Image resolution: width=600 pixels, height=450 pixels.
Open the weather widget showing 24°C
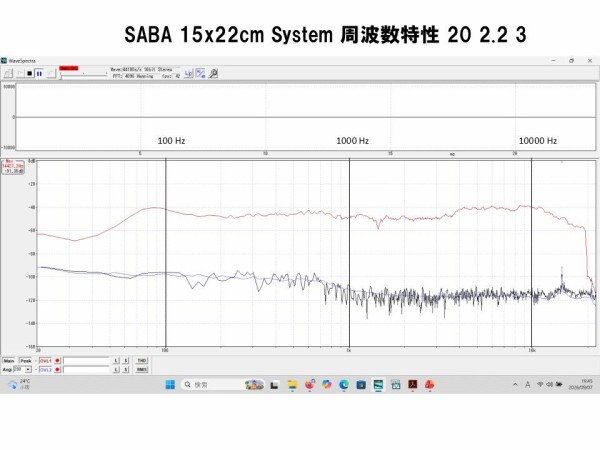(x=19, y=384)
